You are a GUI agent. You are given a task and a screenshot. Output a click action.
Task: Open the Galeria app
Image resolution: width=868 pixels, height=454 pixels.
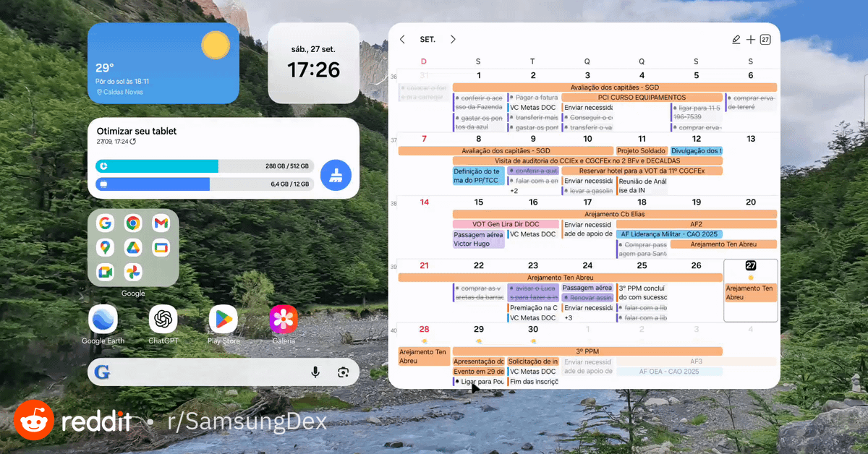click(284, 319)
